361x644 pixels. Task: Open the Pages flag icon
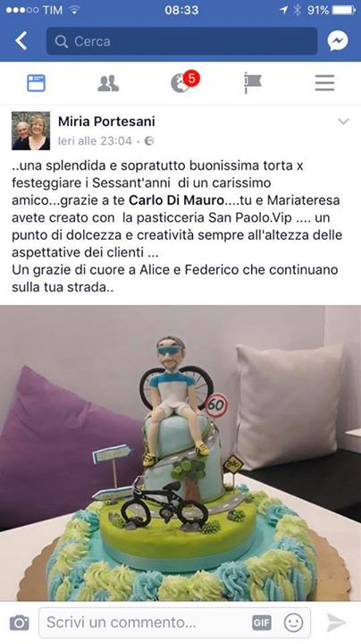252,82
